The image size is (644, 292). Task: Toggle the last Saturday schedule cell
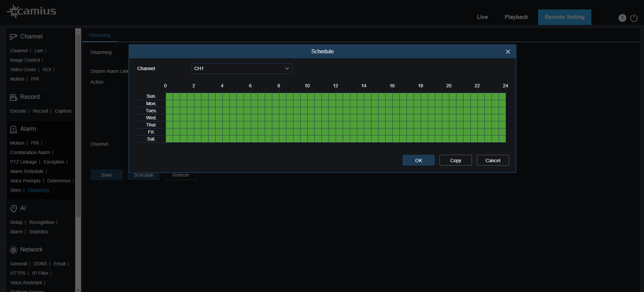502,139
